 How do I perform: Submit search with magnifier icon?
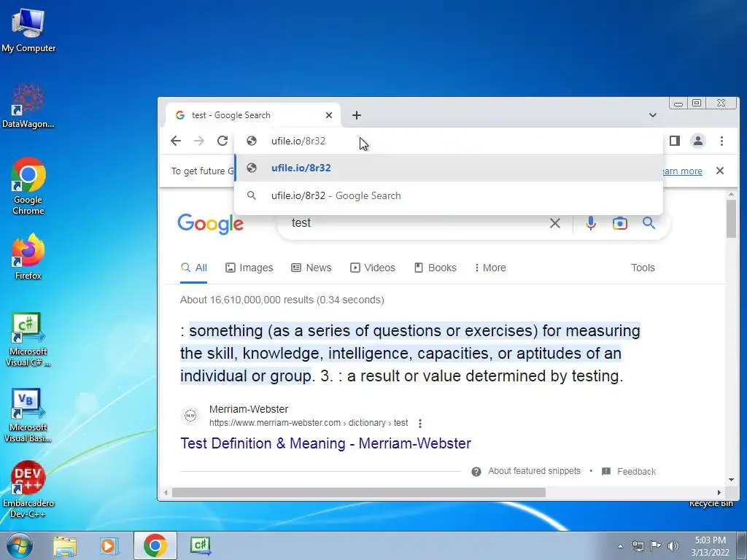649,223
